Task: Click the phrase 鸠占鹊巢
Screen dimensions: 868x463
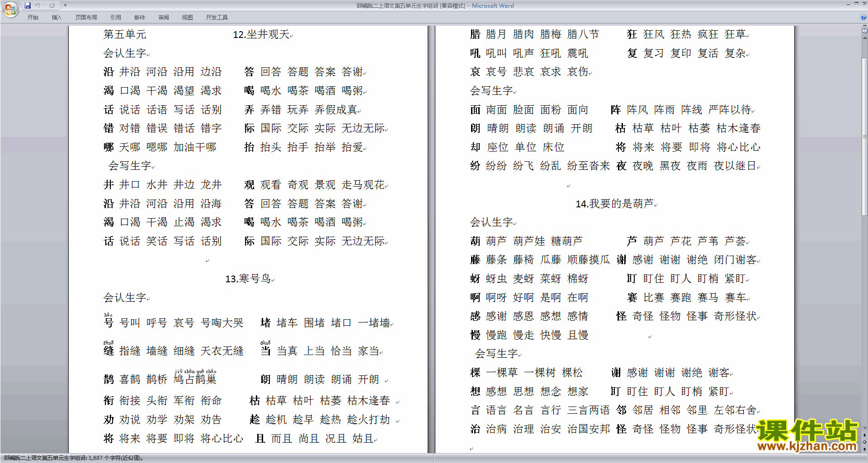Action: 195,379
